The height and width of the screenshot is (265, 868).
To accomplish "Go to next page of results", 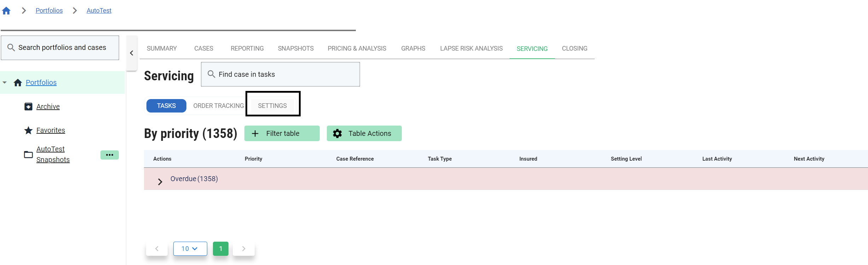I will [x=244, y=249].
